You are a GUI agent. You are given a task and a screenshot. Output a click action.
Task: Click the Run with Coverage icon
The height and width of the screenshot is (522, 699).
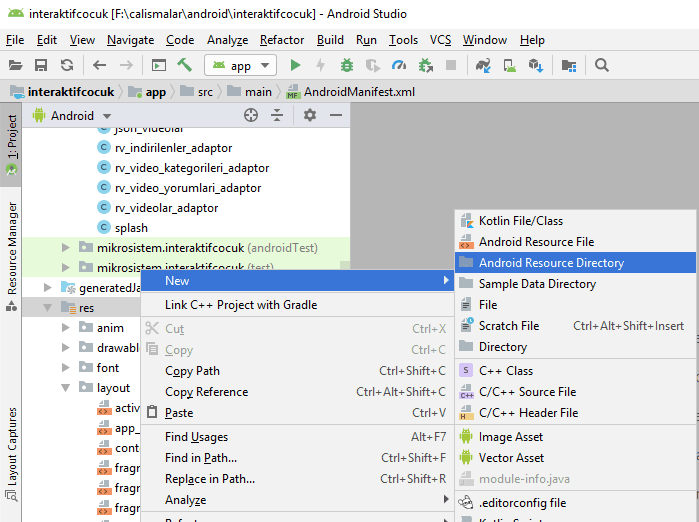[x=373, y=65]
